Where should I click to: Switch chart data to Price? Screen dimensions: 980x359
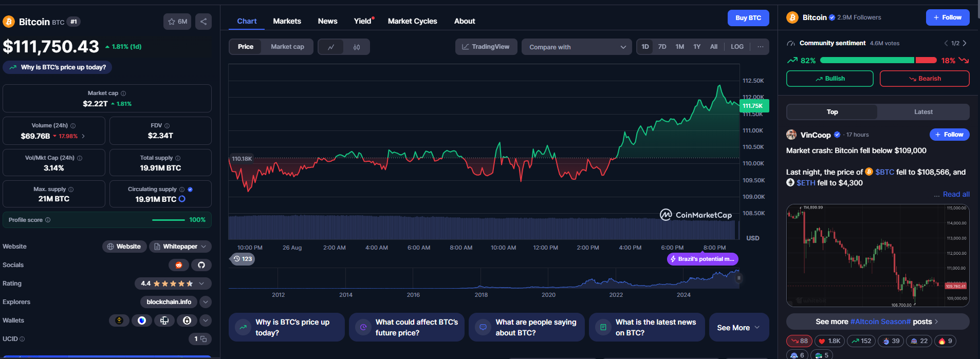coord(246,47)
